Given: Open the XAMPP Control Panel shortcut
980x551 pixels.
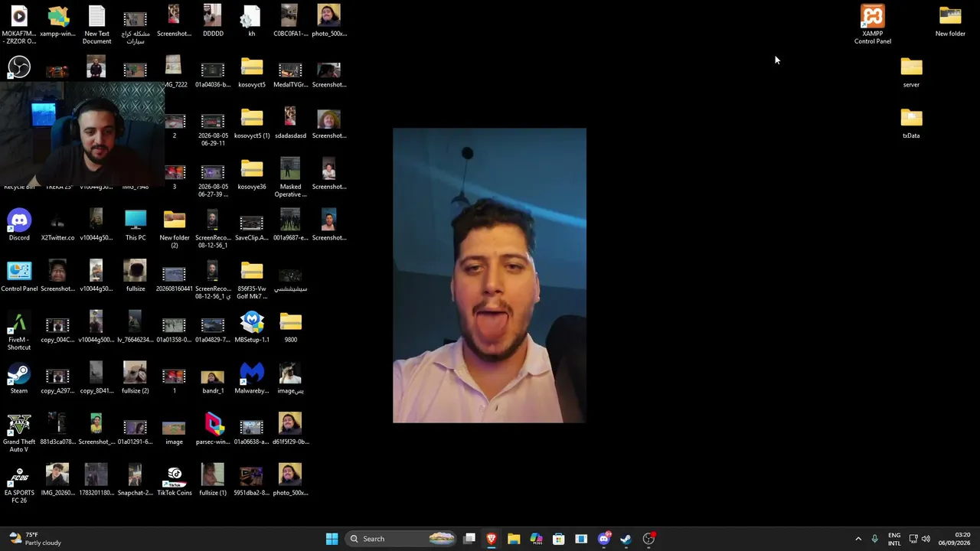Looking at the screenshot, I should pyautogui.click(x=873, y=24).
